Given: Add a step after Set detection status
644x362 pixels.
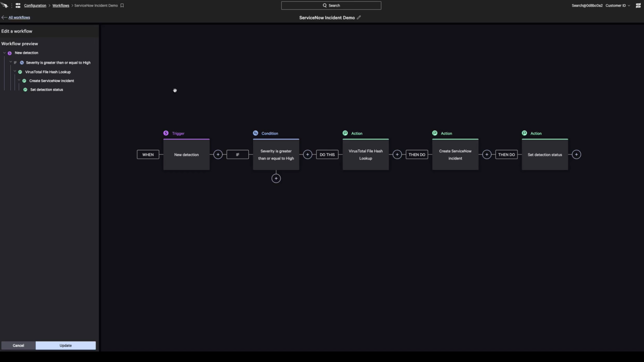Looking at the screenshot, I should pyautogui.click(x=577, y=154).
